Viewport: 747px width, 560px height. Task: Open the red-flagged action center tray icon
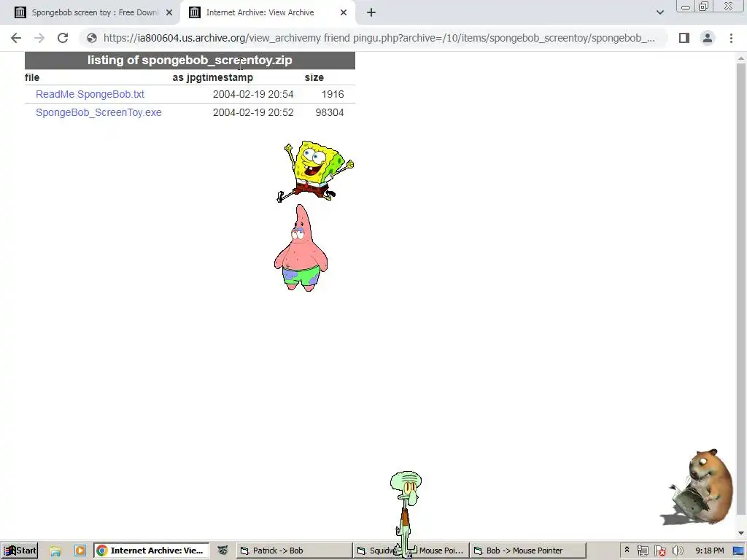(x=659, y=551)
